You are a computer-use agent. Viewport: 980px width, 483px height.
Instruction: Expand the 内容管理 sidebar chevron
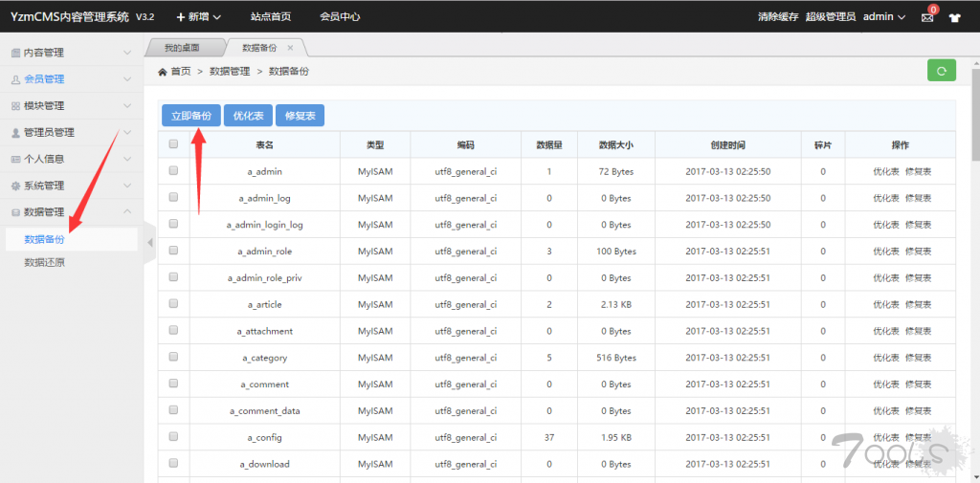[x=127, y=54]
